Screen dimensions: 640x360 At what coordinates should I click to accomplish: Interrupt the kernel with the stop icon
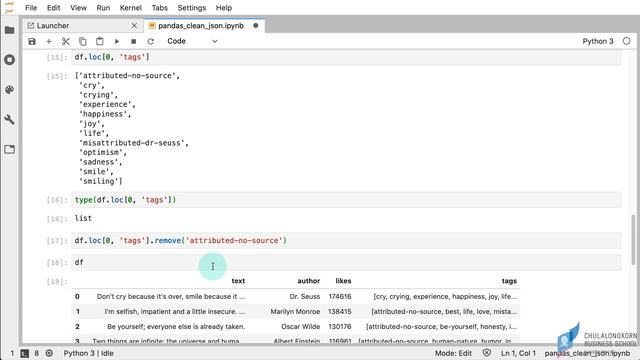[133, 41]
